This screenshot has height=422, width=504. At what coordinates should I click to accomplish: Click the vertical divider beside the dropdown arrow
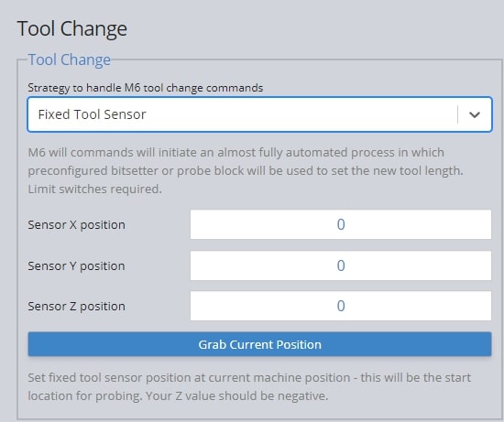[457, 114]
